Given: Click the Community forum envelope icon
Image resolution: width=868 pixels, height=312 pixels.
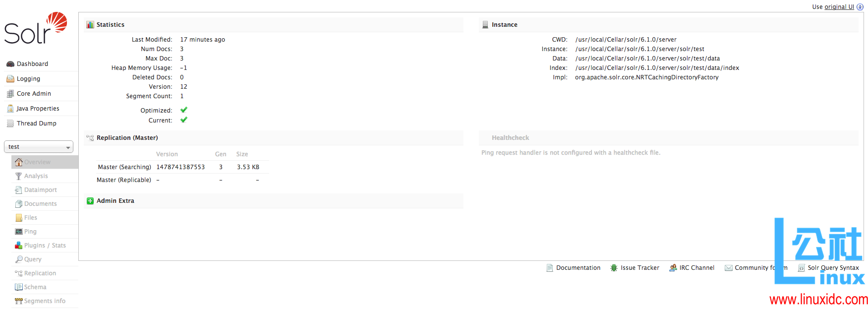Looking at the screenshot, I should click(x=729, y=268).
